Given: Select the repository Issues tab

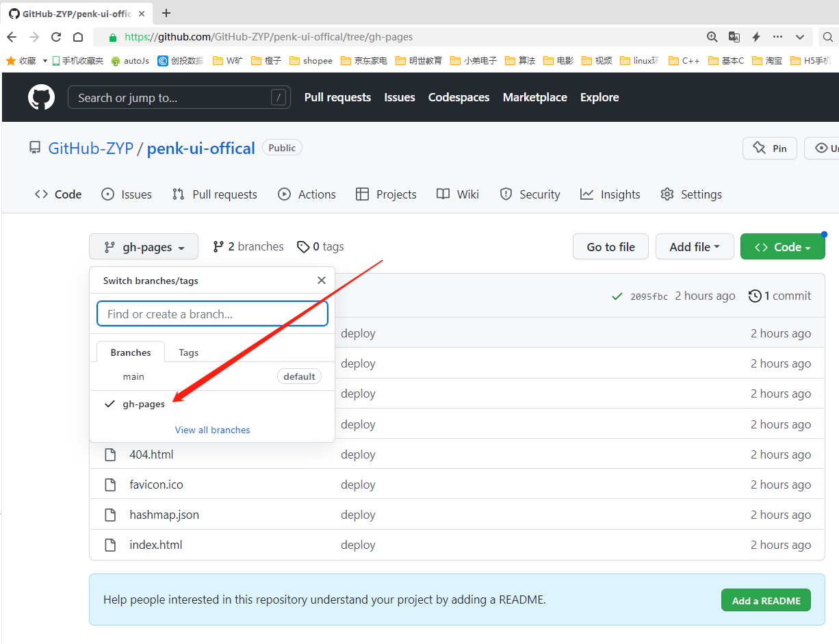Looking at the screenshot, I should (x=127, y=194).
